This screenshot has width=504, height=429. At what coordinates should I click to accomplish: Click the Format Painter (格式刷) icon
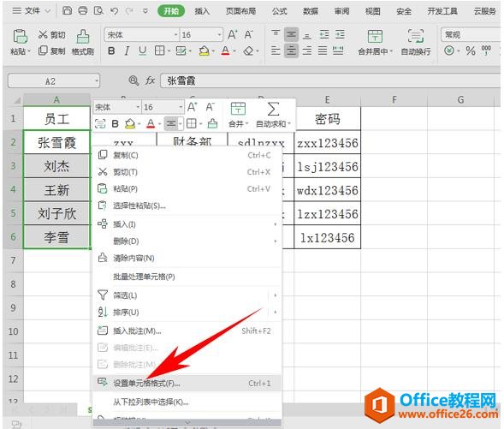pos(83,36)
